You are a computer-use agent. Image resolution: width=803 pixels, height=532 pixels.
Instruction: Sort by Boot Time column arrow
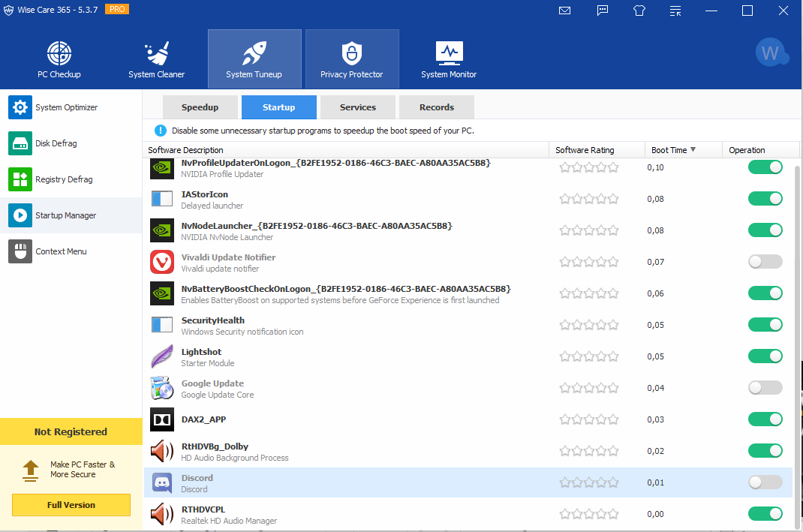693,150
